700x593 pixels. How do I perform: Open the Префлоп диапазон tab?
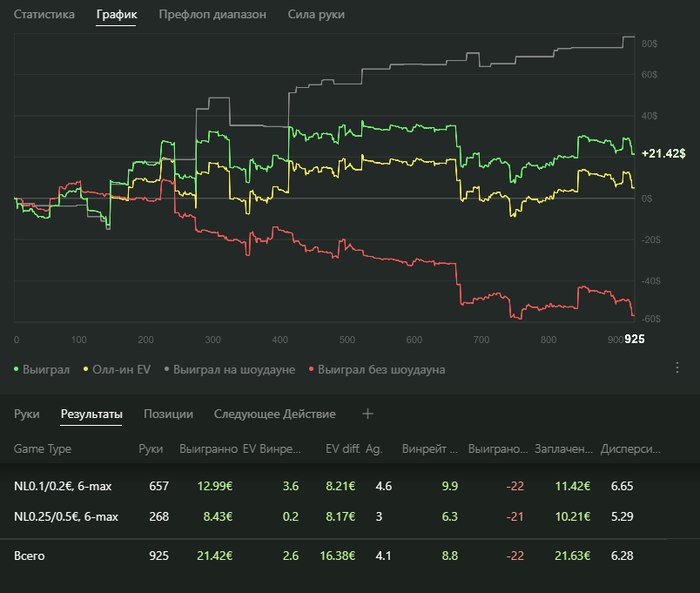tap(212, 16)
